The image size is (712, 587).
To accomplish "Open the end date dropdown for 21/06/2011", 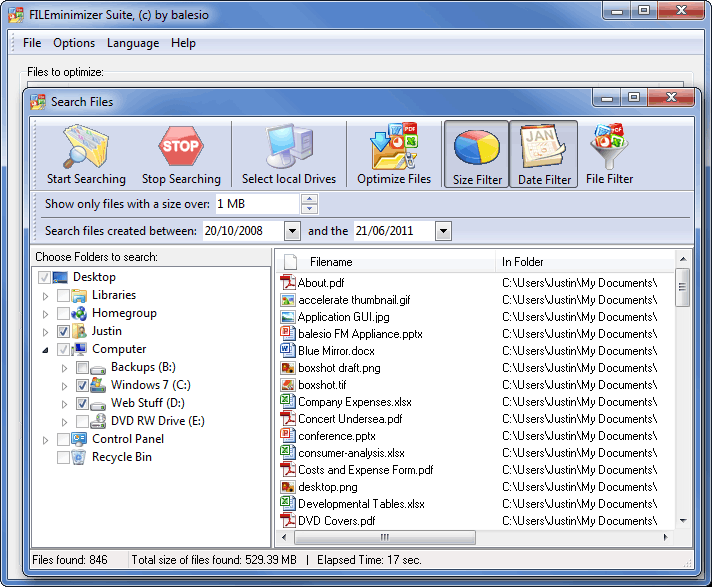I will 443,231.
